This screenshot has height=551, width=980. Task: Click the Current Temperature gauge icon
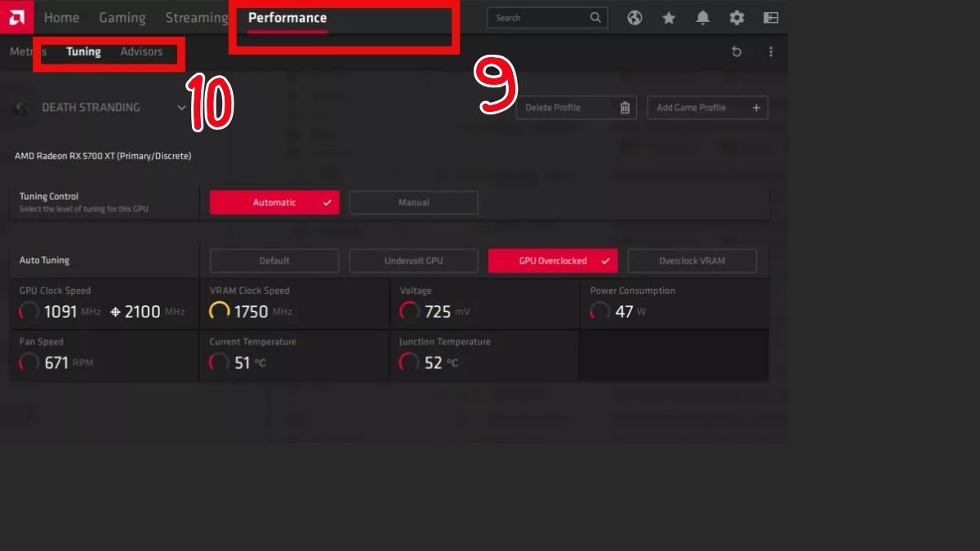point(219,362)
